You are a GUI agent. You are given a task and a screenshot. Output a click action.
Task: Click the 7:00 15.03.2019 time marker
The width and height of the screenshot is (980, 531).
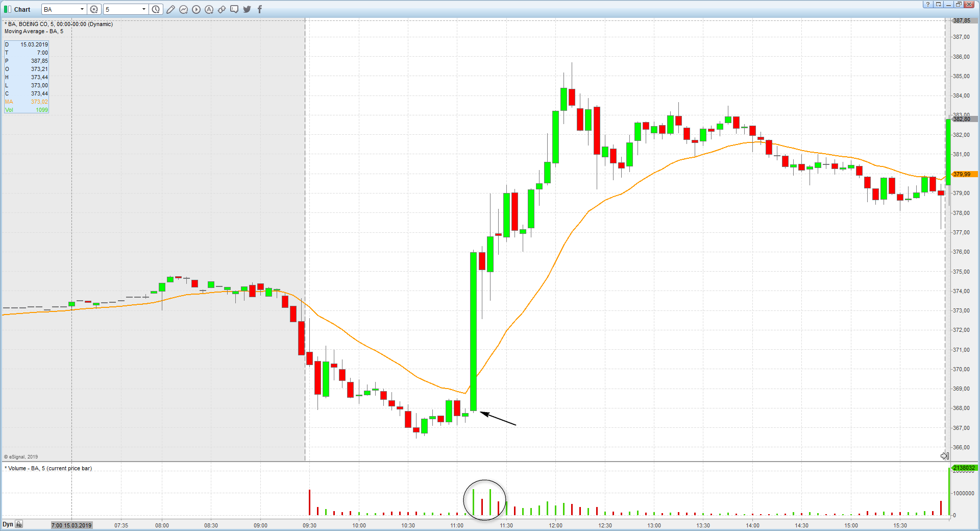(x=71, y=525)
